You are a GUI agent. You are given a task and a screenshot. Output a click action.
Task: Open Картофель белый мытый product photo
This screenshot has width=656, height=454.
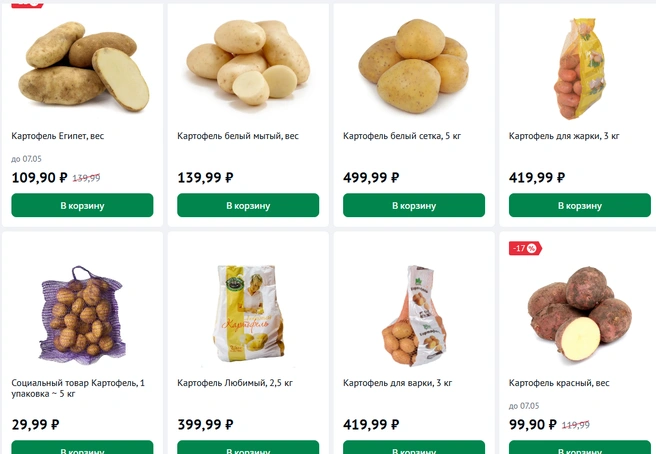tap(248, 62)
